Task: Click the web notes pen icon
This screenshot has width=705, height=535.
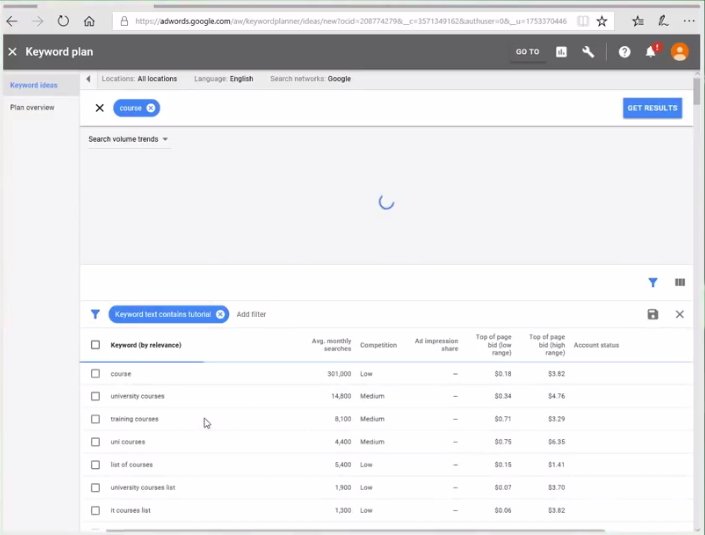Action: coord(663,21)
